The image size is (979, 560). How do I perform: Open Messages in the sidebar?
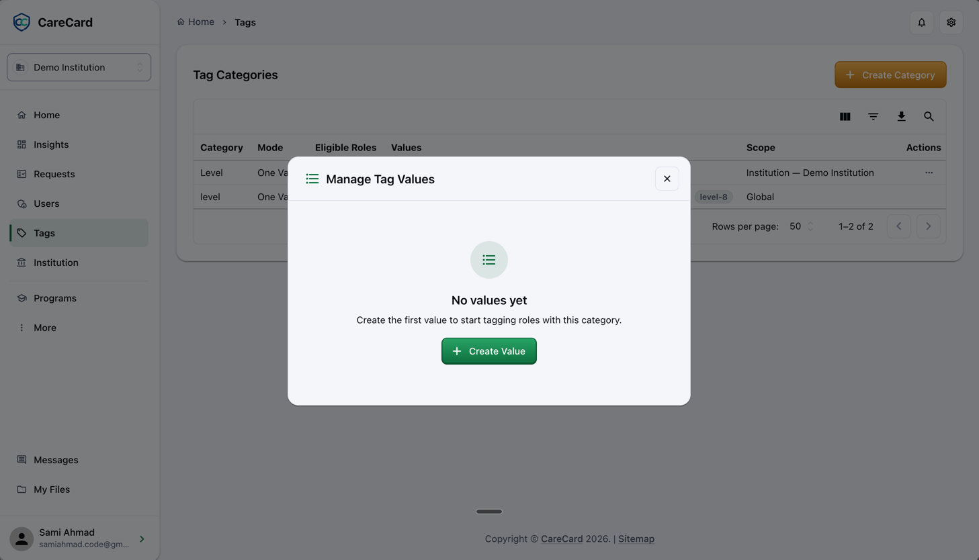(x=79, y=460)
